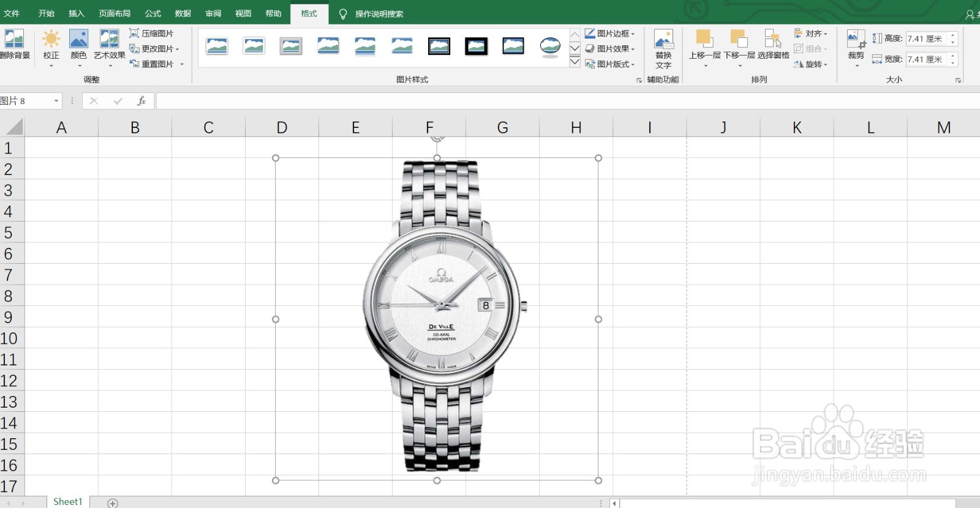This screenshot has width=980, height=508.
Task: Open the Sheet1 worksheet tab
Action: point(67,501)
